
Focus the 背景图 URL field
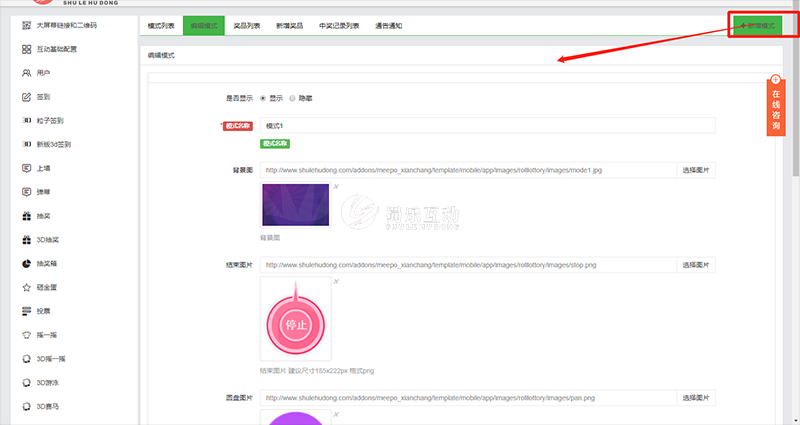[x=468, y=170]
